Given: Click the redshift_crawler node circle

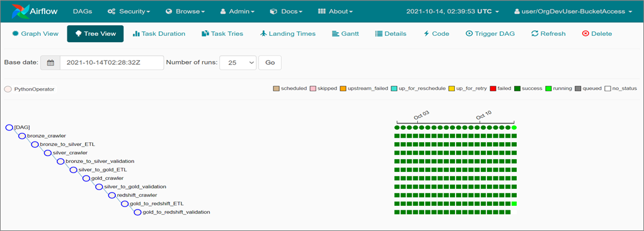Looking at the screenshot, I should pyautogui.click(x=112, y=195).
